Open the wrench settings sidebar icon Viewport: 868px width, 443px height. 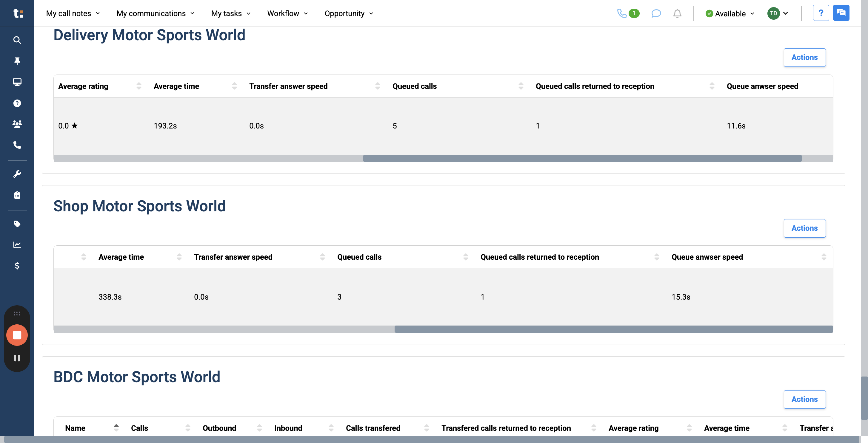(x=17, y=174)
